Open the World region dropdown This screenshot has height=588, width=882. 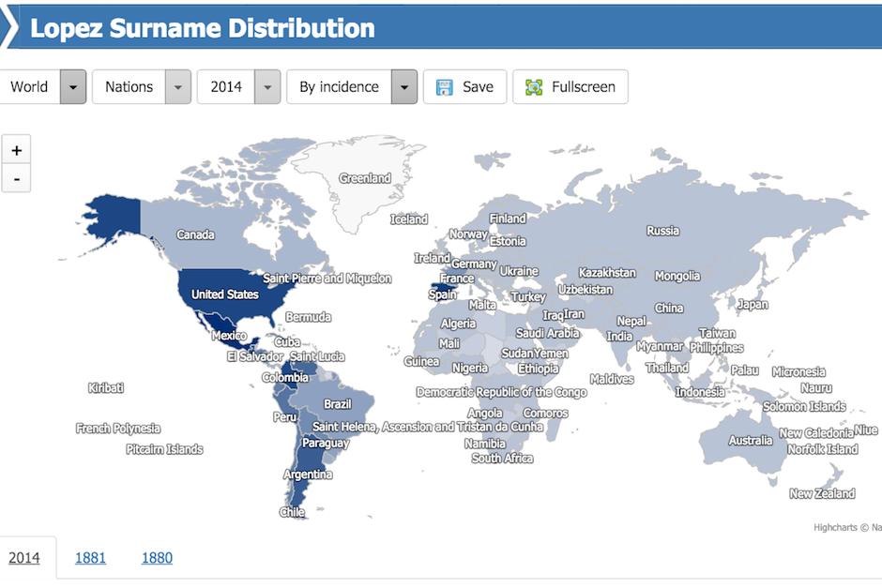[x=72, y=86]
